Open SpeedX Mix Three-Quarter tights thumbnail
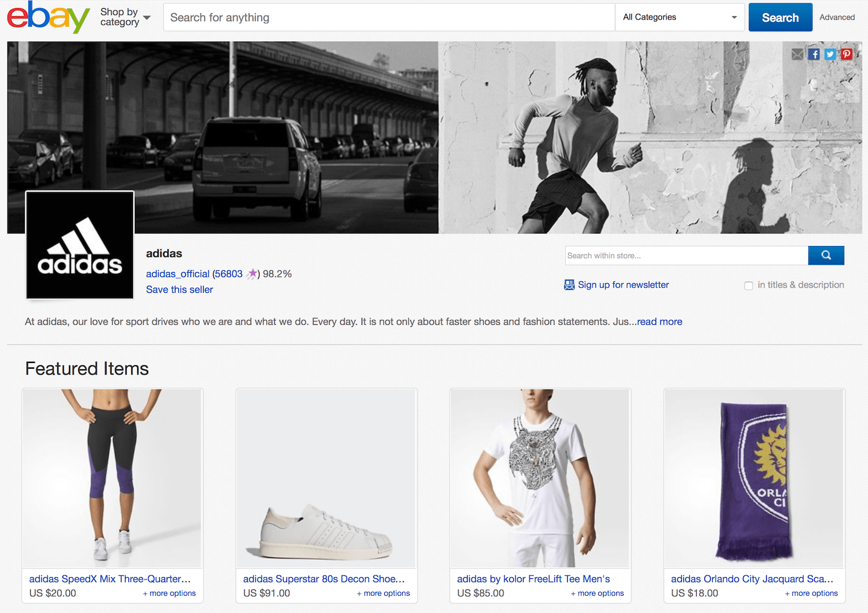Viewport: 868px width, 613px height. click(112, 478)
